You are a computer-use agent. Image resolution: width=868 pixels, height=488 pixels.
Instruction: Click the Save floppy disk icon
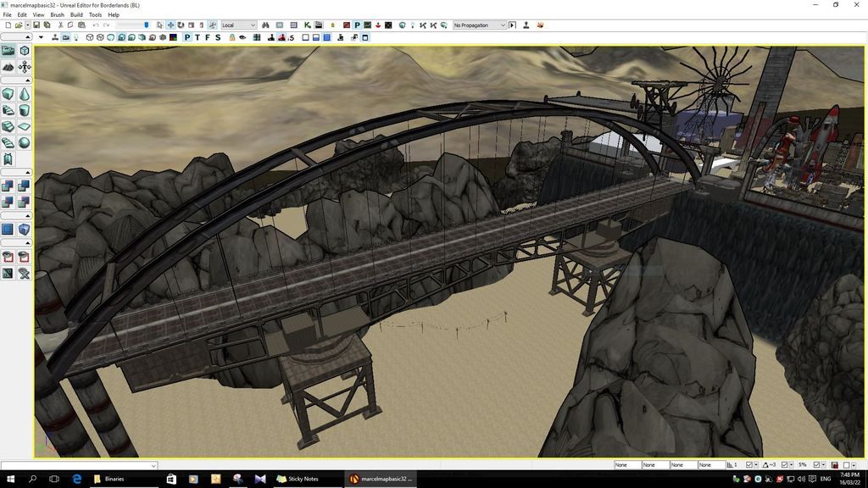pos(36,25)
